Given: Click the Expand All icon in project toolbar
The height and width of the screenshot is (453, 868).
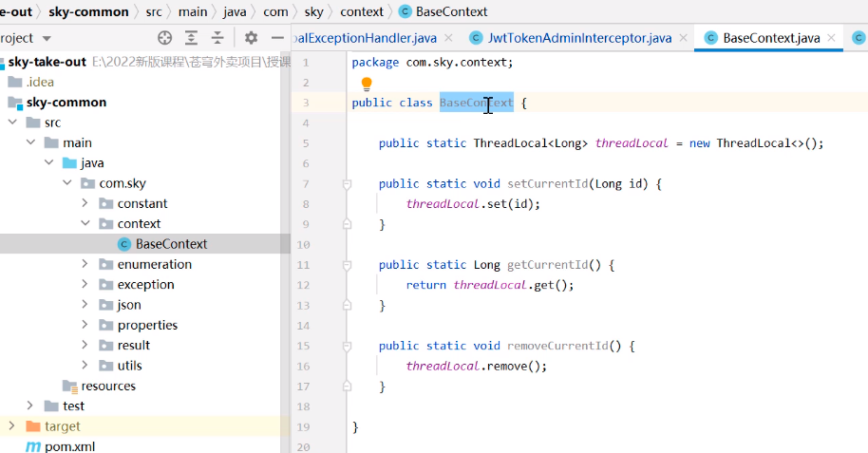Looking at the screenshot, I should click(x=191, y=38).
